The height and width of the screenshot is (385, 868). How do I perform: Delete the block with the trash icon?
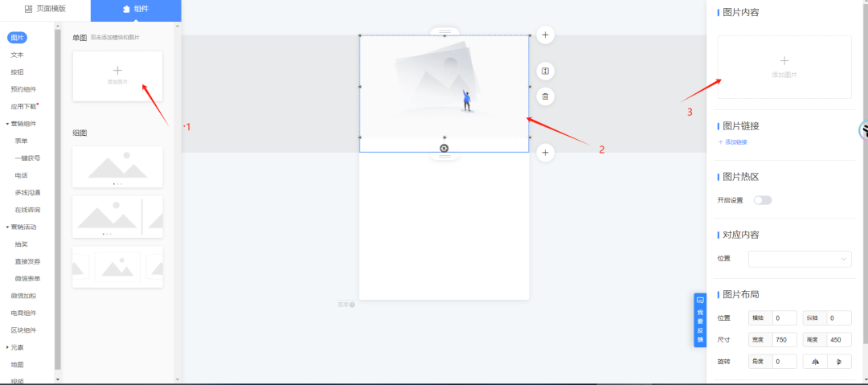pos(545,96)
